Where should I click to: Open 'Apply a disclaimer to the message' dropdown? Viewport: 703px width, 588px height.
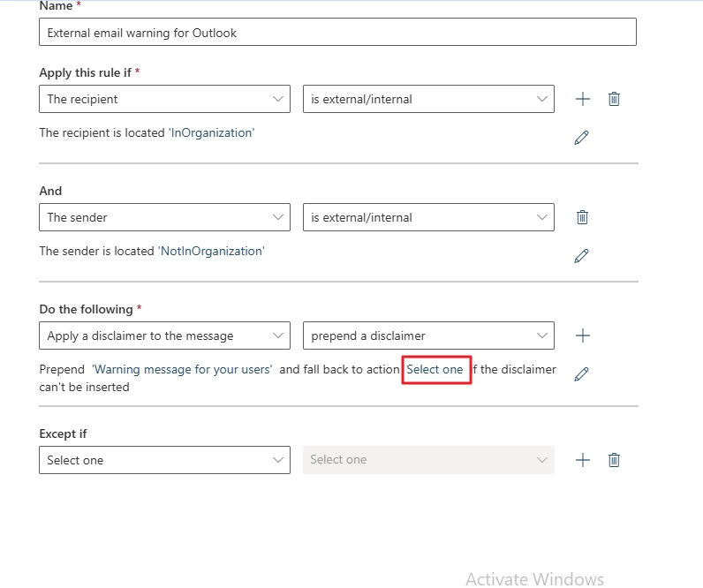click(x=164, y=335)
